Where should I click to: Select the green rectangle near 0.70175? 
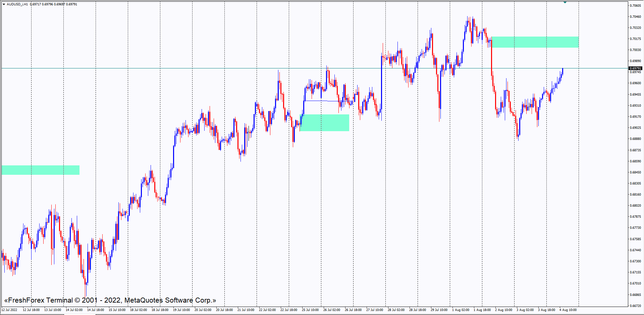[x=535, y=42]
